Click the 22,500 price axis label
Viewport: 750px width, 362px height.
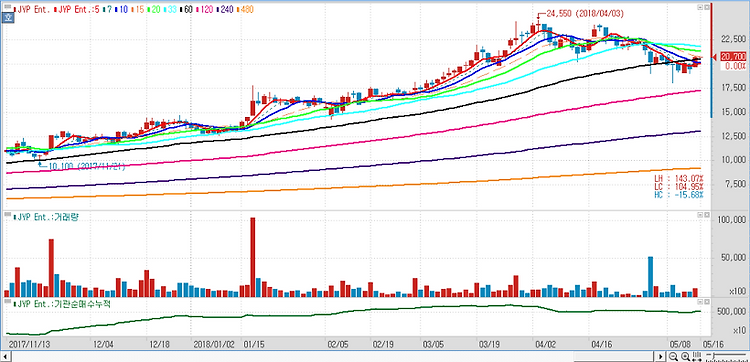(x=734, y=40)
